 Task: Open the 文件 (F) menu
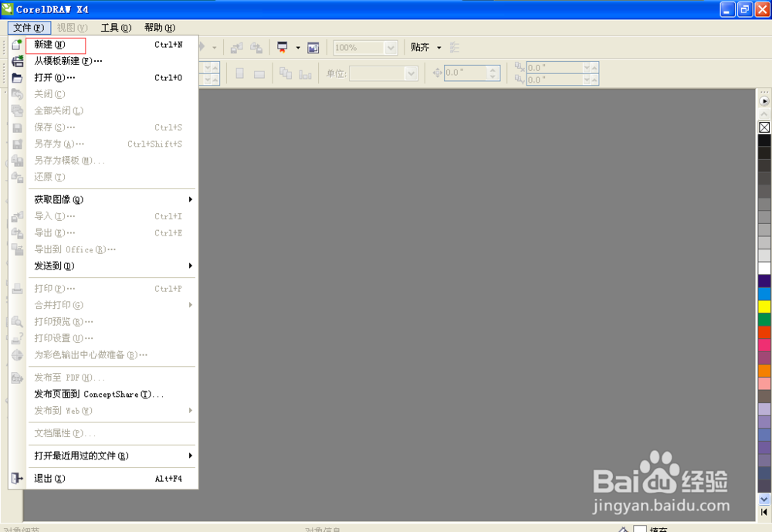29,28
